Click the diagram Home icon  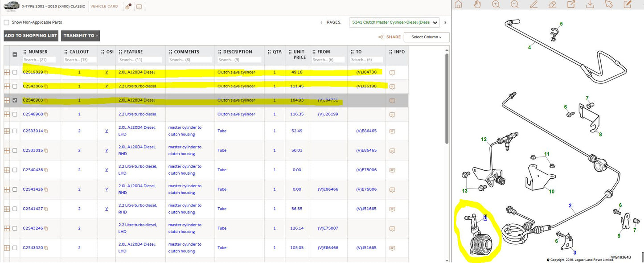(458, 4)
